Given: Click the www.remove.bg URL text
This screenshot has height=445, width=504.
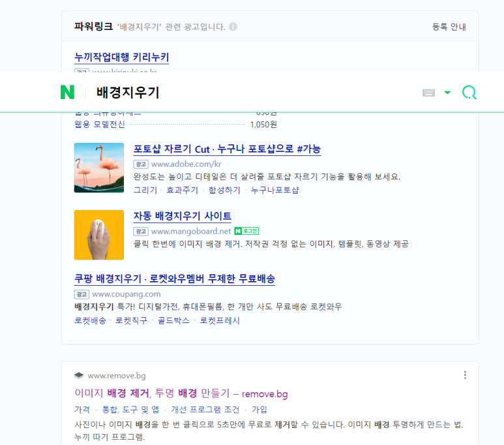Looking at the screenshot, I should 117,375.
